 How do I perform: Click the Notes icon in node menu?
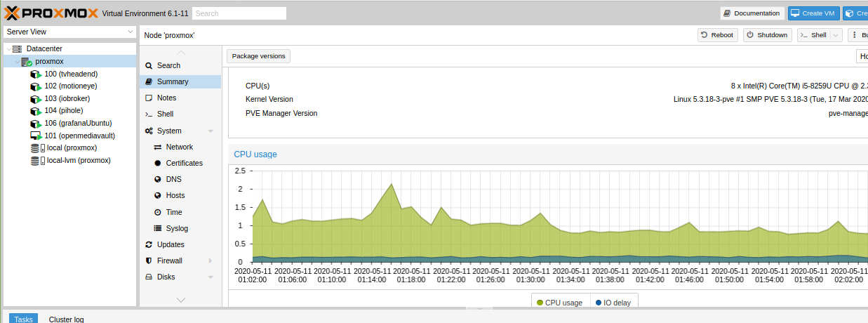pyautogui.click(x=149, y=98)
